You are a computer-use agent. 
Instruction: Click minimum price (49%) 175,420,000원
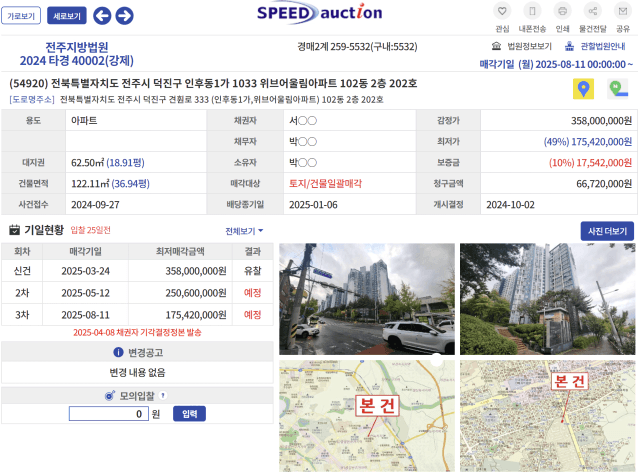[x=588, y=142]
